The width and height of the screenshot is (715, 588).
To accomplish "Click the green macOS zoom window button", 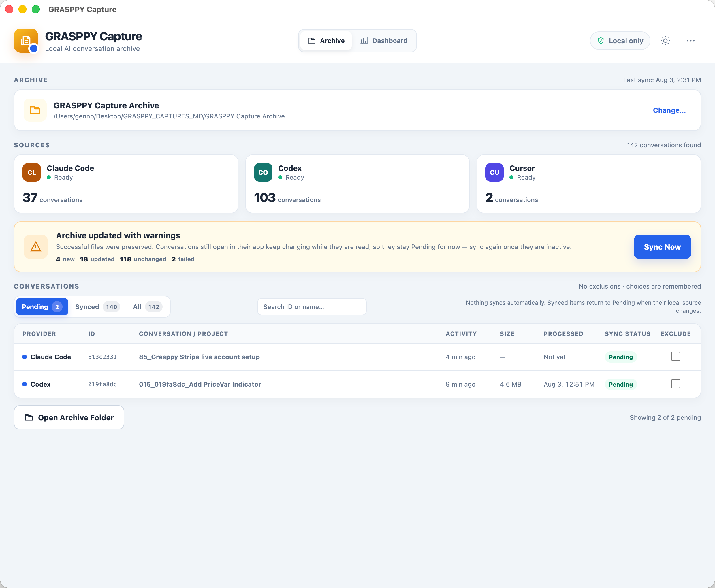I will click(x=35, y=9).
